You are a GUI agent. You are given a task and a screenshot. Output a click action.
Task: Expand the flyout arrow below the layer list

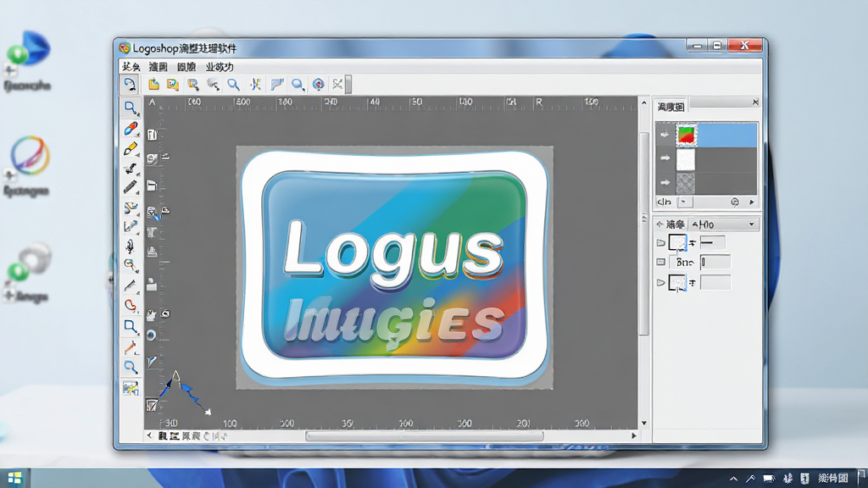pos(751,202)
